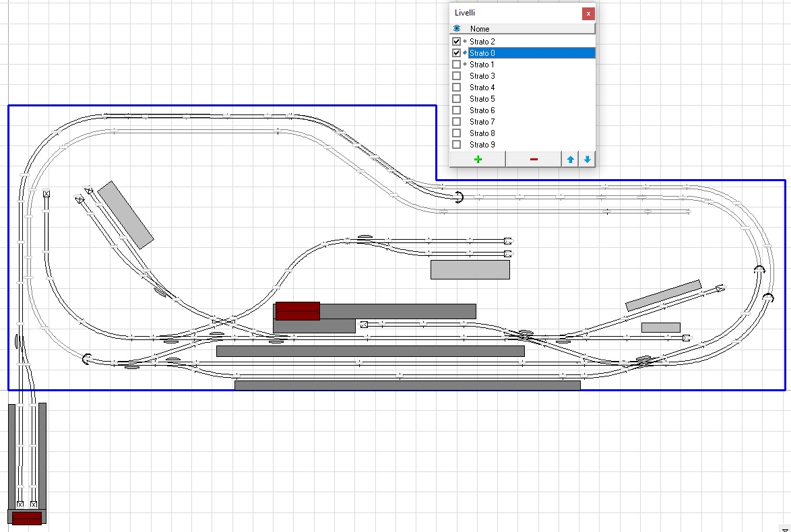791x532 pixels.
Task: Show layer Strato 9 via its checkbox
Action: coord(456,145)
